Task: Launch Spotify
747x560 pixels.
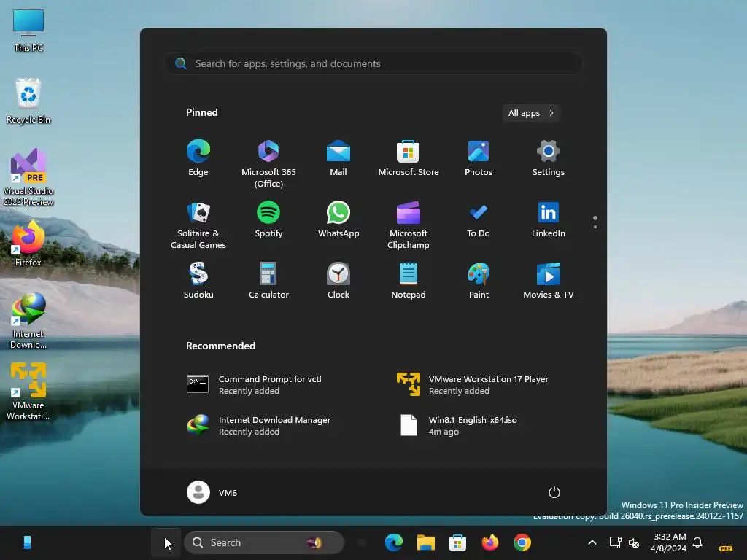Action: click(x=268, y=219)
